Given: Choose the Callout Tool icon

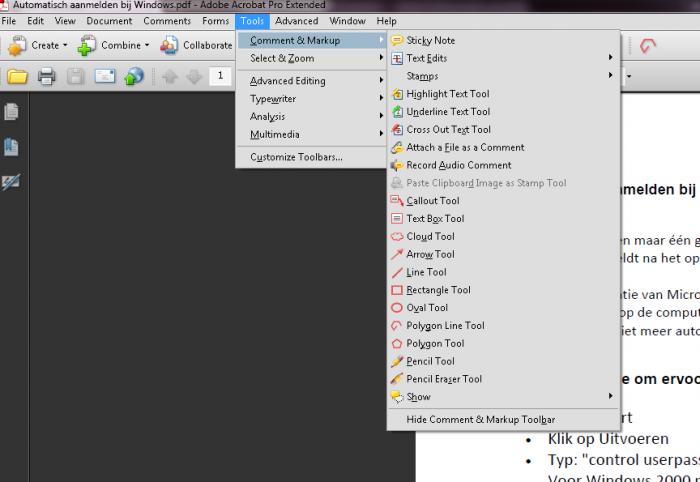Looking at the screenshot, I should pos(397,201).
